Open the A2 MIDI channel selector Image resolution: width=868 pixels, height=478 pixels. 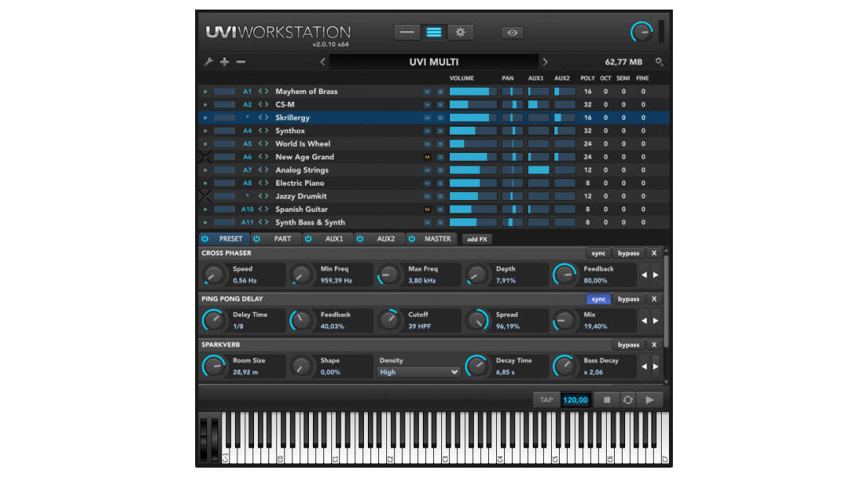point(247,104)
